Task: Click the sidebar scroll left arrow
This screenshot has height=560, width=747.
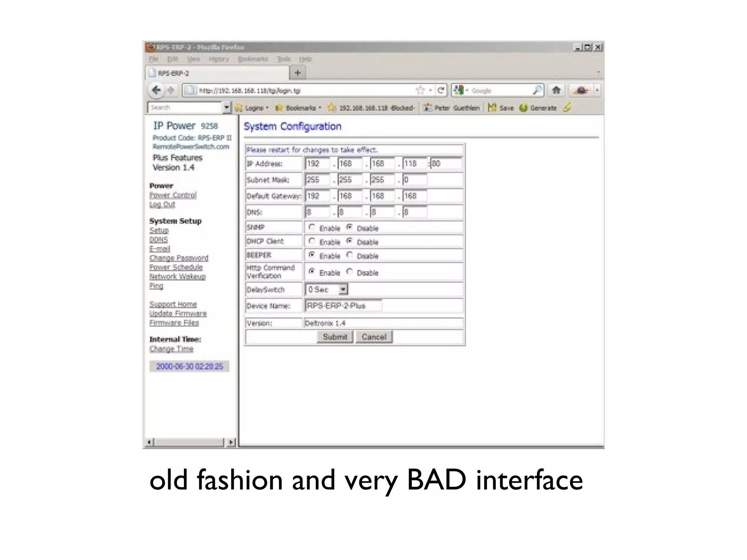Action: [x=149, y=442]
